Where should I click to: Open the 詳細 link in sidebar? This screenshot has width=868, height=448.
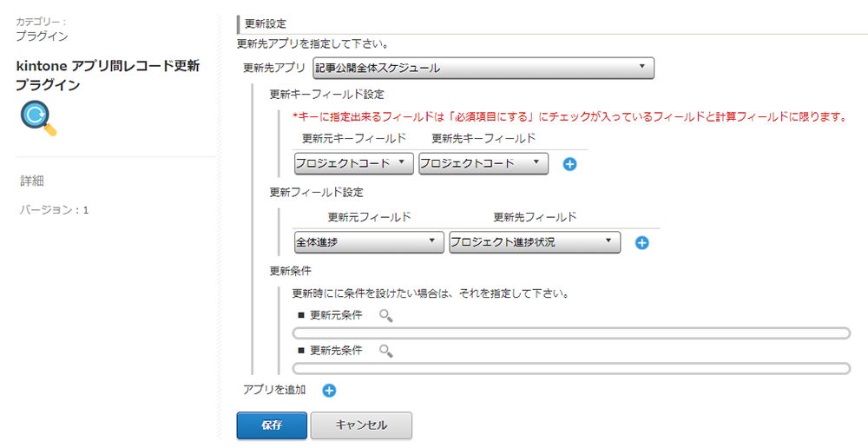pos(32,181)
